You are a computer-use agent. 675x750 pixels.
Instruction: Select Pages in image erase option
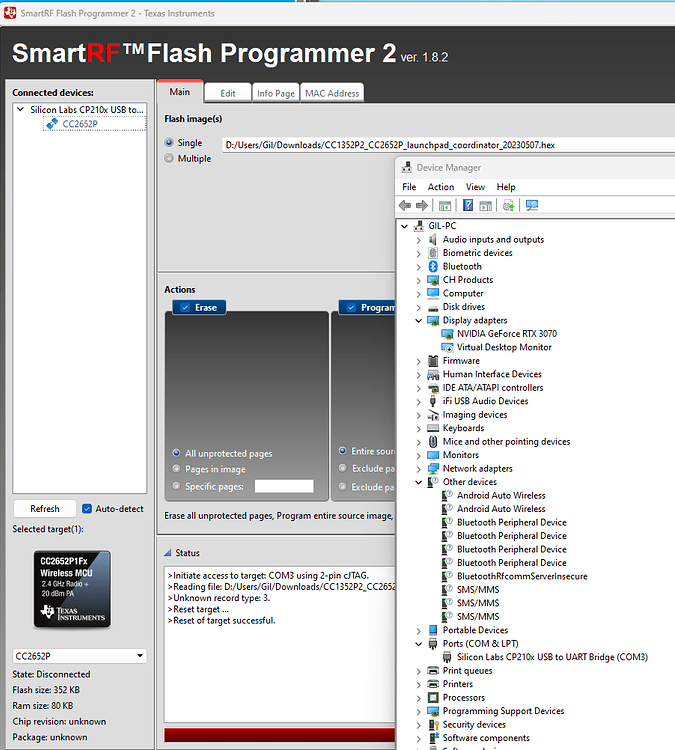(177, 469)
